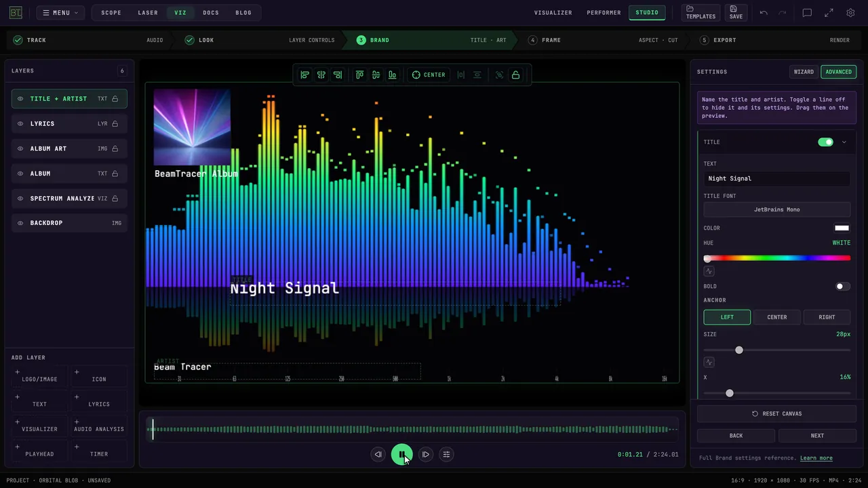Switch to Performer mode
The image size is (868, 488).
604,13
